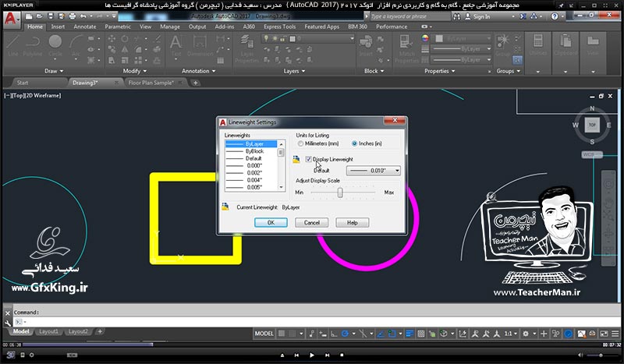The image size is (624, 364).
Task: Click the status bar plus annotation monitor icon
Action: pos(544,334)
